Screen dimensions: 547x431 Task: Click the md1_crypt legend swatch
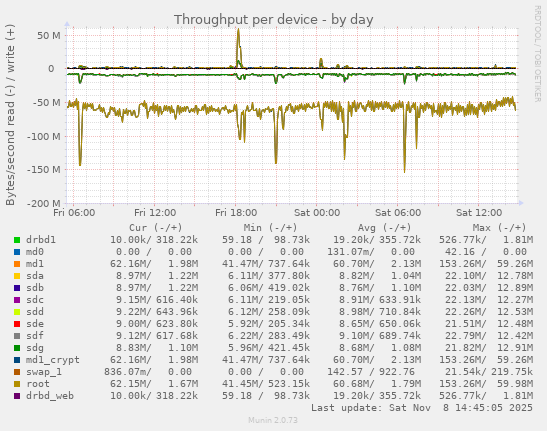tap(17, 360)
